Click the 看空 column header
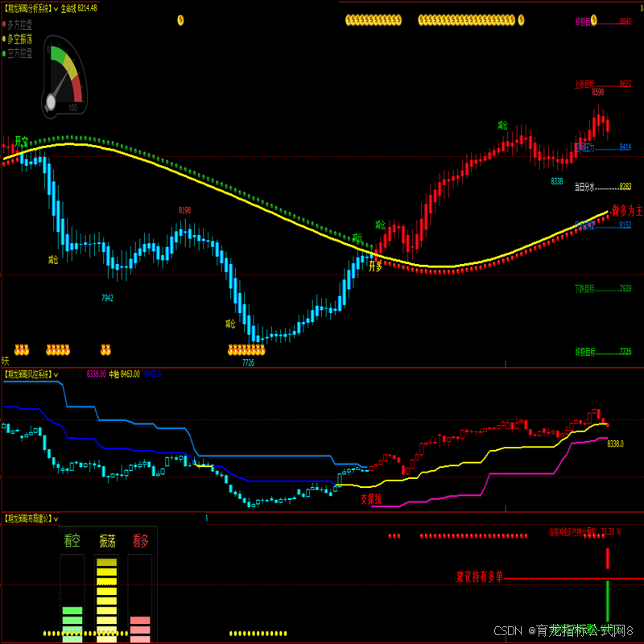 coord(72,541)
